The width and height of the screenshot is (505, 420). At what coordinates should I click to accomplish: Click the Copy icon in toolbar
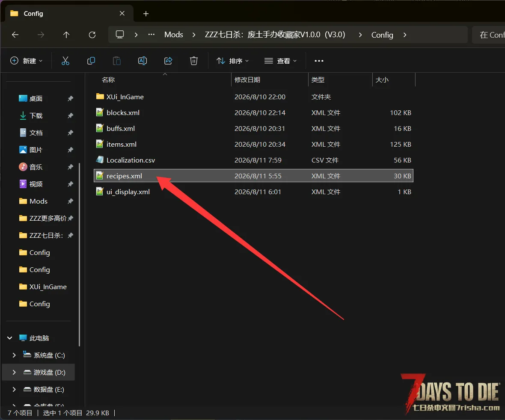pyautogui.click(x=91, y=61)
